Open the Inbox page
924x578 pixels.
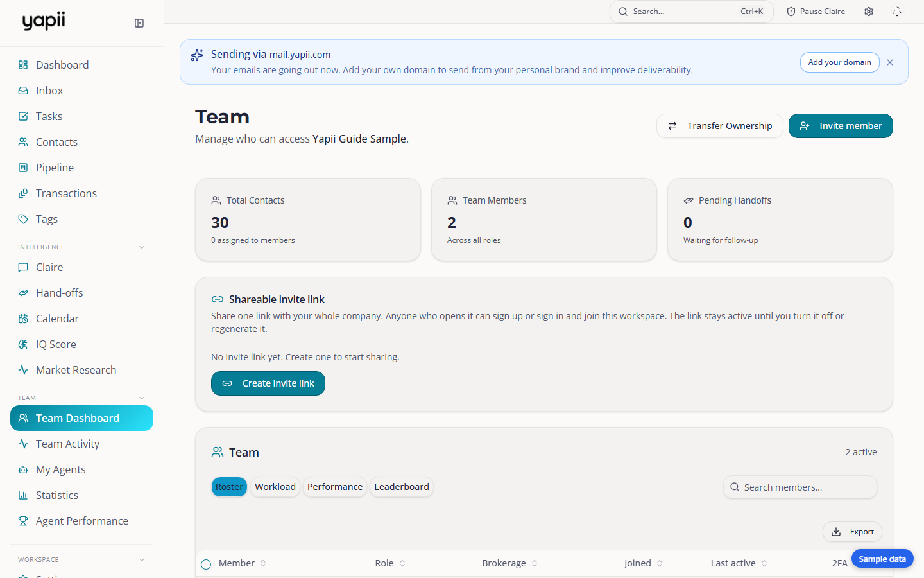click(x=81, y=91)
